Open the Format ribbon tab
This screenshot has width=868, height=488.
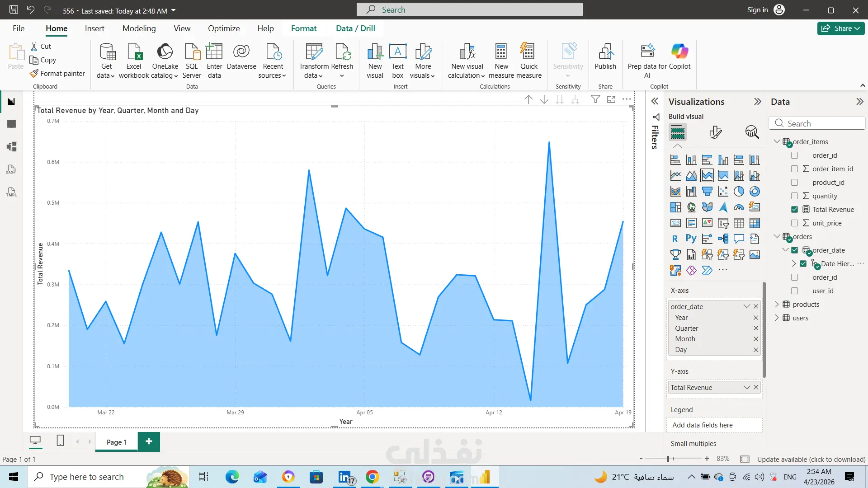coord(304,28)
